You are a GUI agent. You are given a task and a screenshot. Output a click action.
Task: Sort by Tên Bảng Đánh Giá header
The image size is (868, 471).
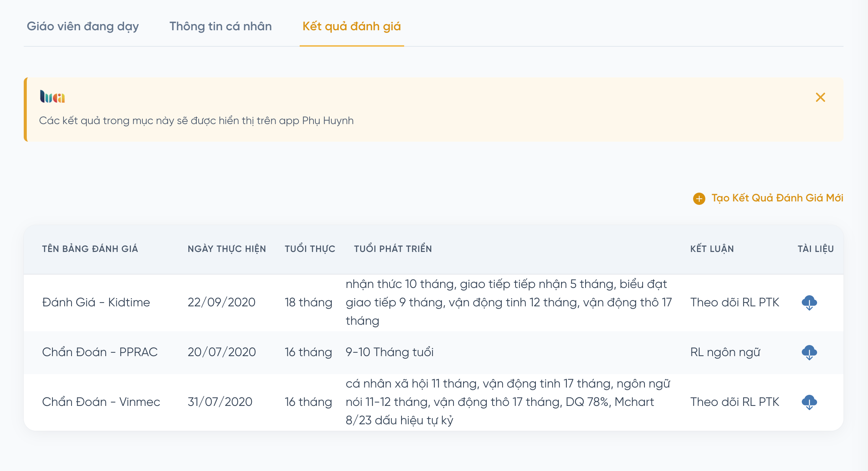90,249
